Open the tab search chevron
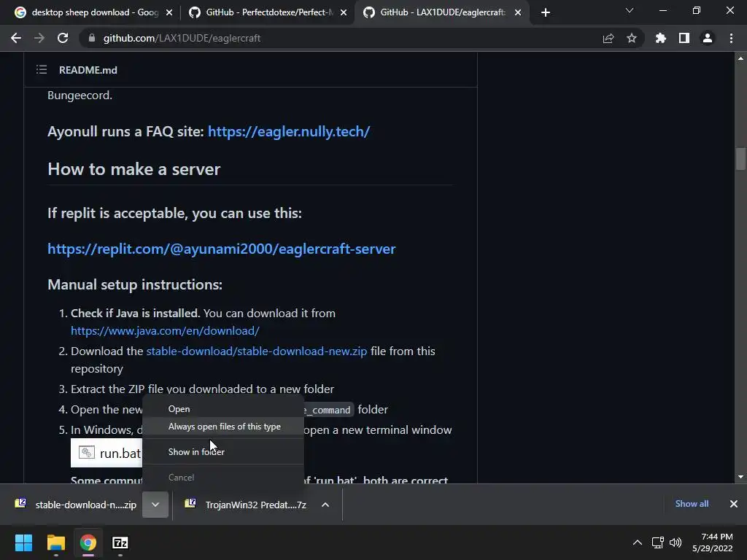747x560 pixels. 630,10
